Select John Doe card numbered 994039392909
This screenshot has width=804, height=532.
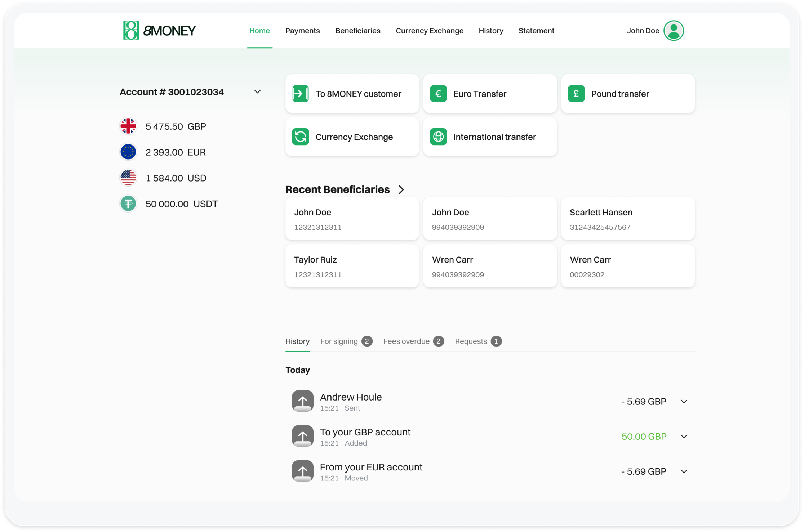[x=490, y=219]
